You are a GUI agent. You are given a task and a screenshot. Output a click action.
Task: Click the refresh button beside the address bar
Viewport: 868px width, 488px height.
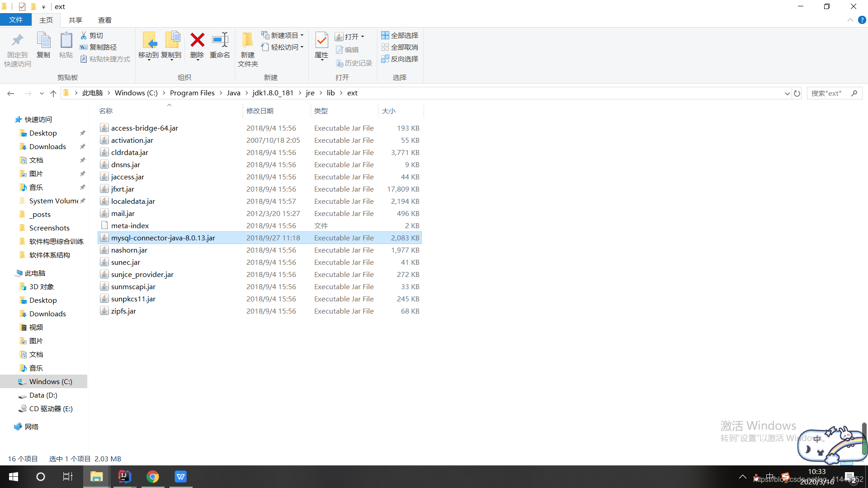(797, 93)
